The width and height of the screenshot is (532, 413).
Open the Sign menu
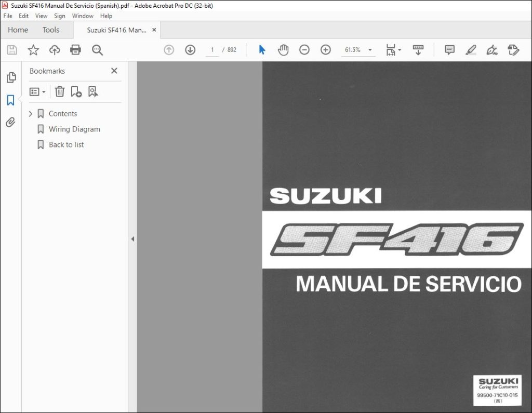(x=59, y=16)
